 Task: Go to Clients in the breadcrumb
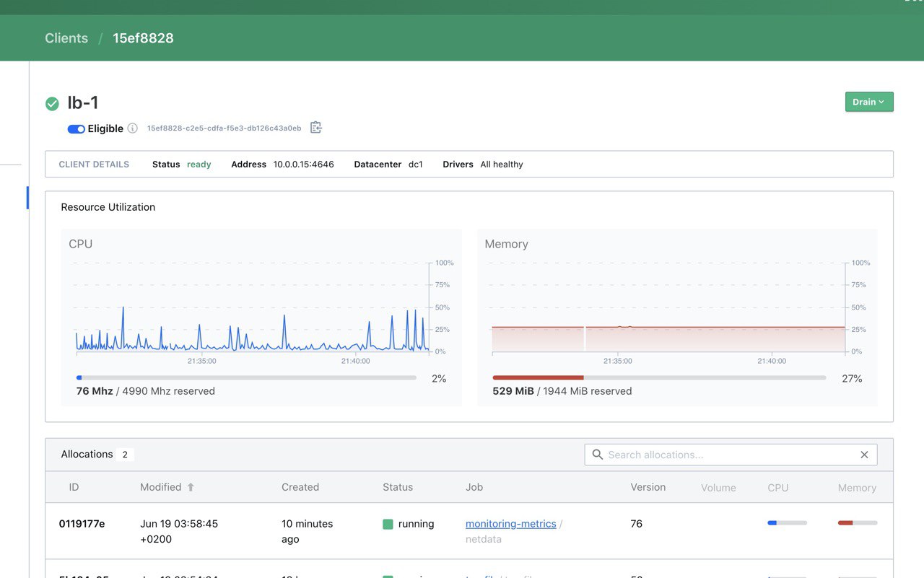(x=66, y=38)
